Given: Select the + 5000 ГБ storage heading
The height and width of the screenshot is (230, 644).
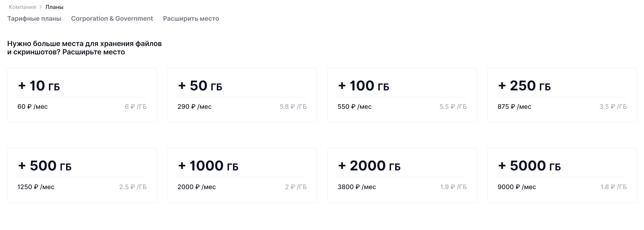Looking at the screenshot, I should tap(530, 166).
